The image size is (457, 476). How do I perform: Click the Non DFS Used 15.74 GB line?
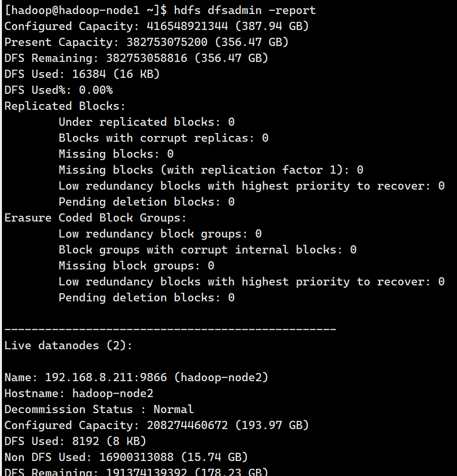pos(126,457)
